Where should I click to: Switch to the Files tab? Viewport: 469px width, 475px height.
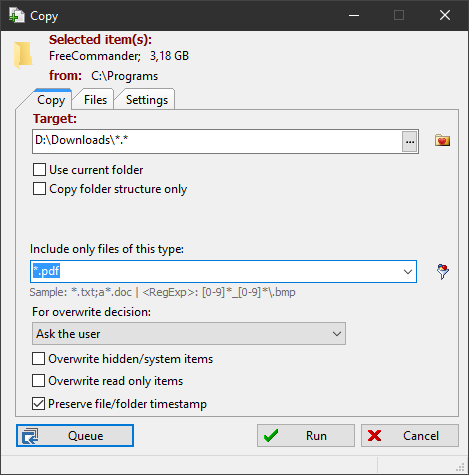[95, 100]
